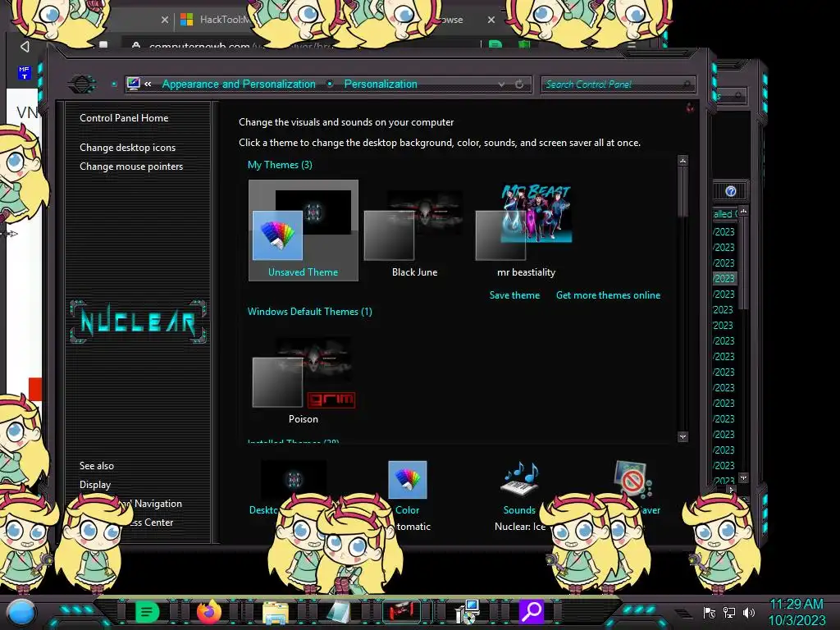The width and height of the screenshot is (840, 630).
Task: Click the browser back arrow button
Action: (25, 47)
